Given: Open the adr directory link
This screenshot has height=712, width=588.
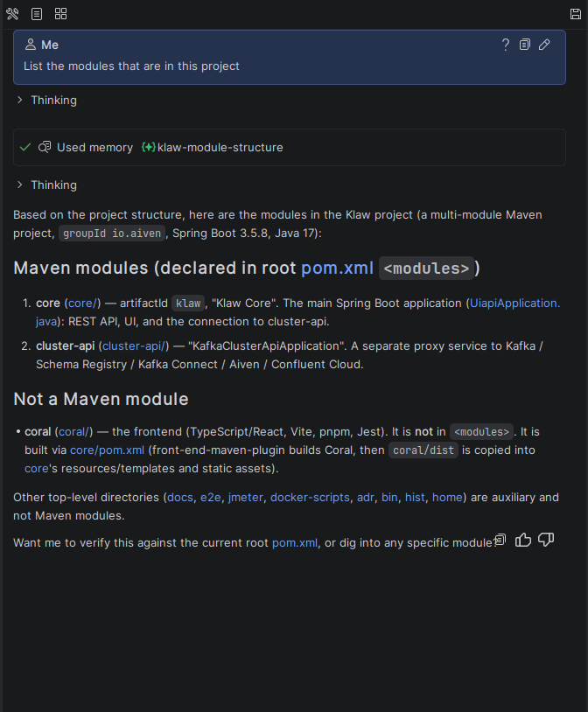Looking at the screenshot, I should click(366, 497).
